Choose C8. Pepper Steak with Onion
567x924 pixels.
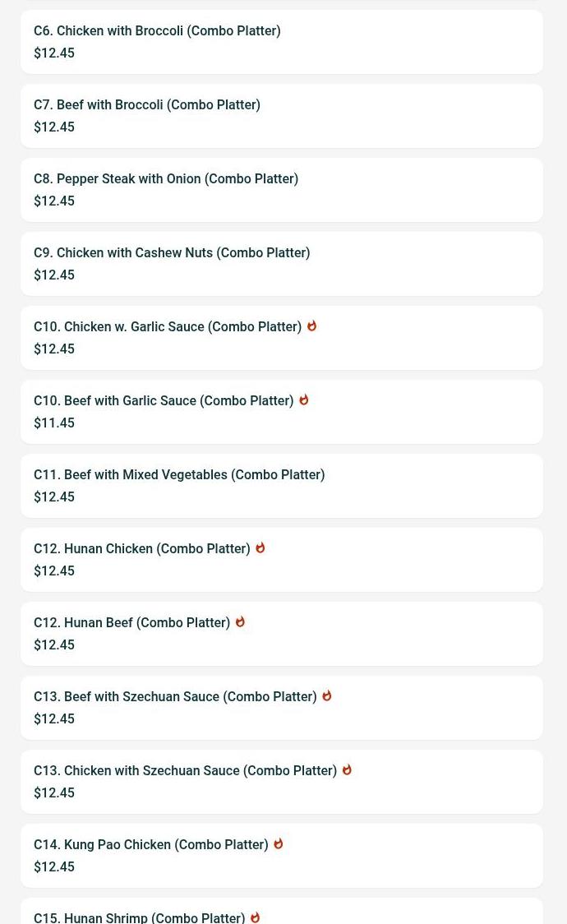tap(166, 179)
